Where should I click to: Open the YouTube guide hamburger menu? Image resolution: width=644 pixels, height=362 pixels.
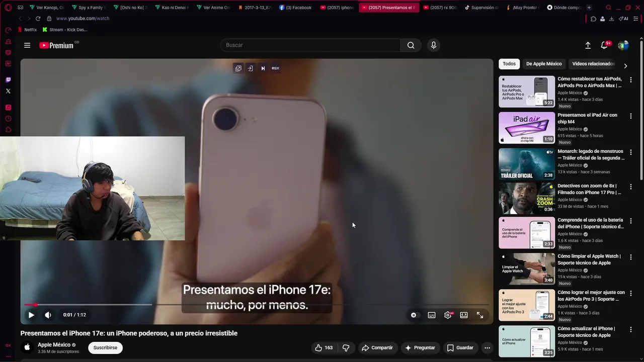coord(27,45)
